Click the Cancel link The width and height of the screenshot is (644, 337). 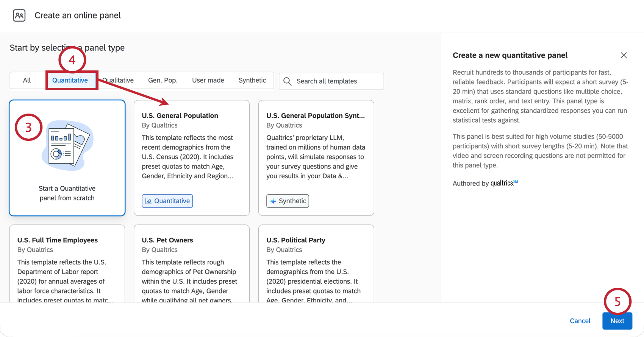580,321
